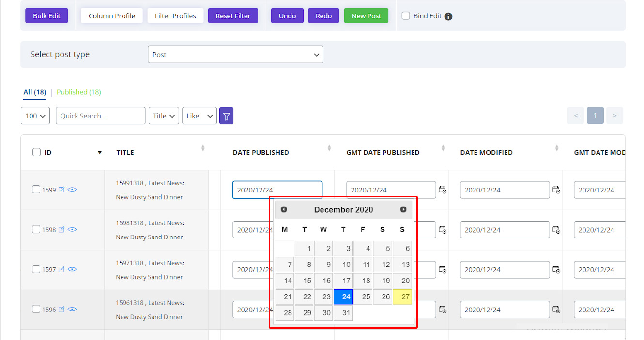Select day 19 in the calendar
The image size is (644, 340).
[x=383, y=281]
